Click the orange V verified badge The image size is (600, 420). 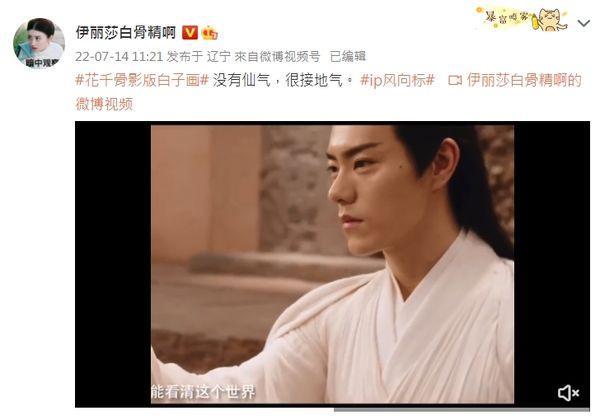pos(189,33)
